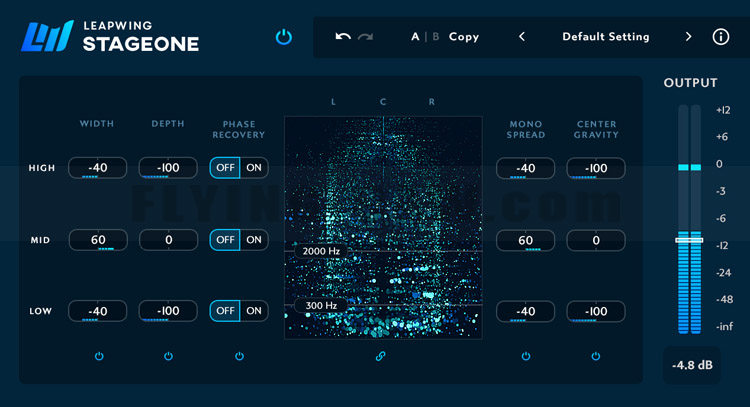Click the High Depth value field -100
Image resolution: width=750 pixels, height=407 pixels.
pos(168,168)
